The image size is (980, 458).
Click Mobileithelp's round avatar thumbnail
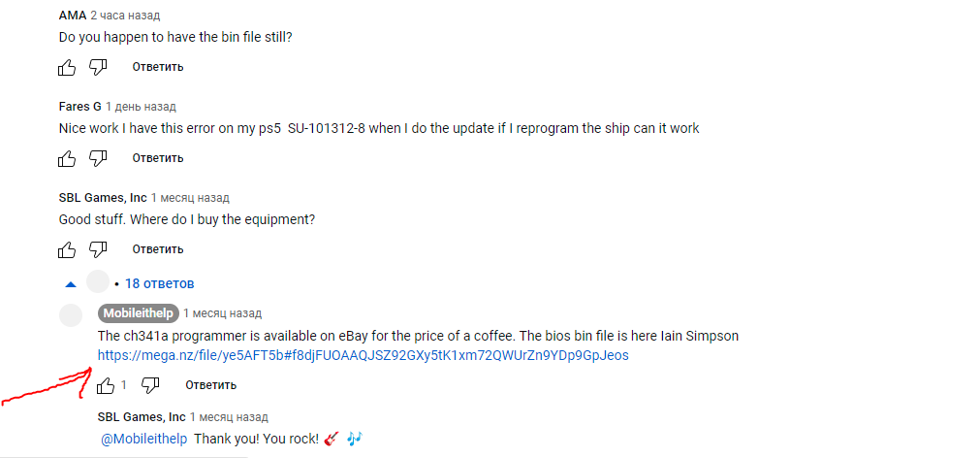point(72,315)
